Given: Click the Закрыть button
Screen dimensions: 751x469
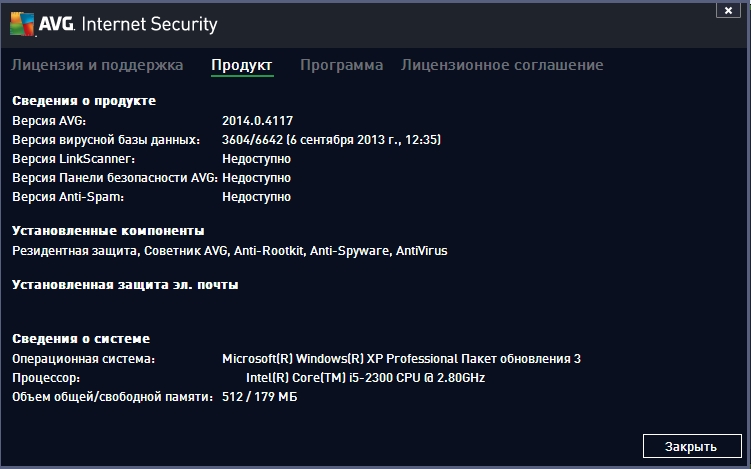Looking at the screenshot, I should click(x=692, y=446).
